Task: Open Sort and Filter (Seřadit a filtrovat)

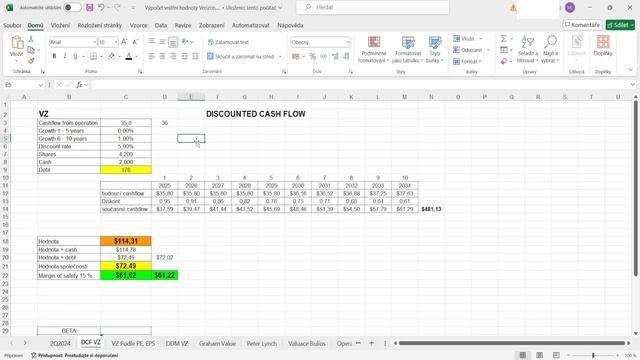Action: (528, 49)
